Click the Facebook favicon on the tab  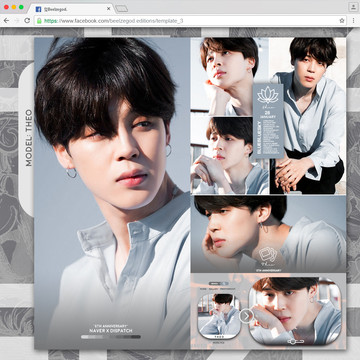tap(38, 9)
